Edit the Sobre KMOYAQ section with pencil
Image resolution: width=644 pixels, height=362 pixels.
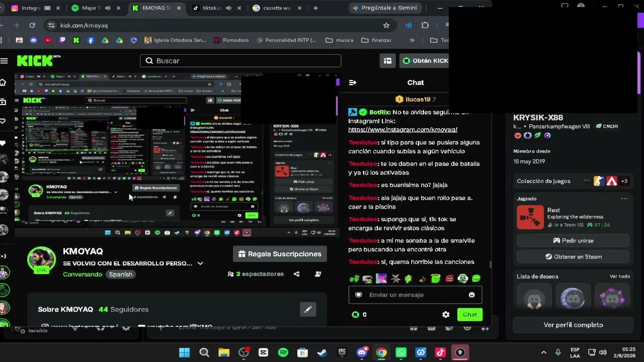(x=308, y=309)
